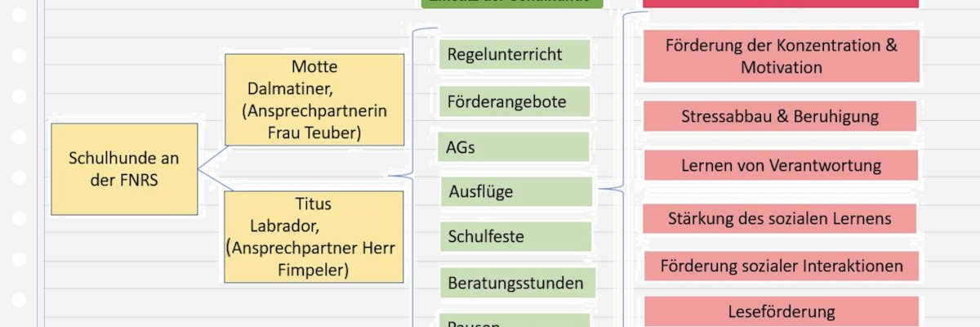Select the 'Beratungsstunden' green box
The image size is (980, 327).
(518, 283)
